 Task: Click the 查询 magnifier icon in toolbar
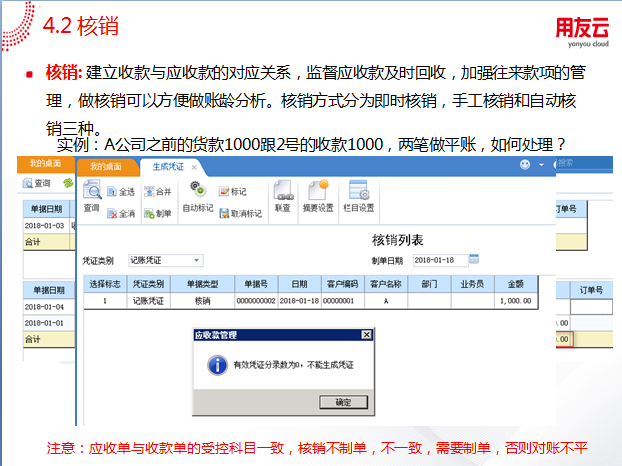click(92, 190)
